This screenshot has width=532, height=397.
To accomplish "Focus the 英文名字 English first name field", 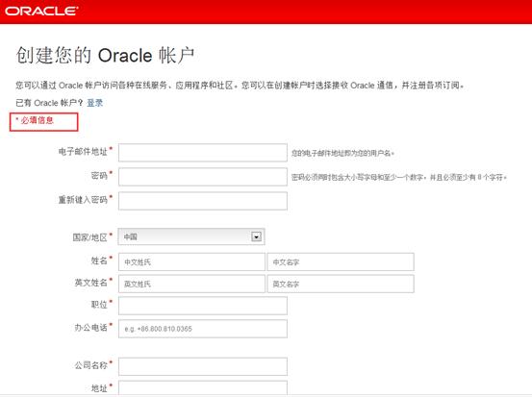I will [341, 284].
